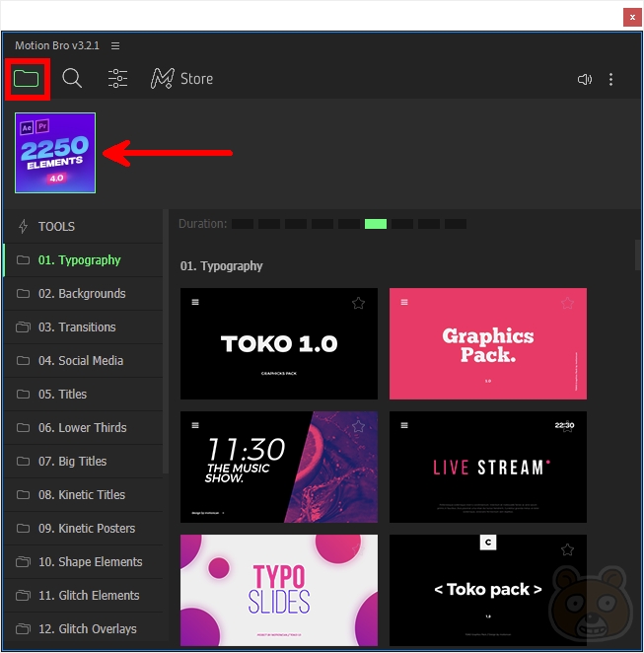Click the folder icon beside 02. Backgrounds

23,294
